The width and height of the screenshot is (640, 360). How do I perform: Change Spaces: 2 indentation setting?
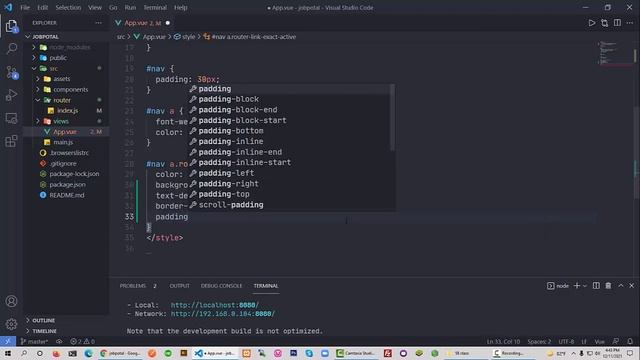[539, 341]
